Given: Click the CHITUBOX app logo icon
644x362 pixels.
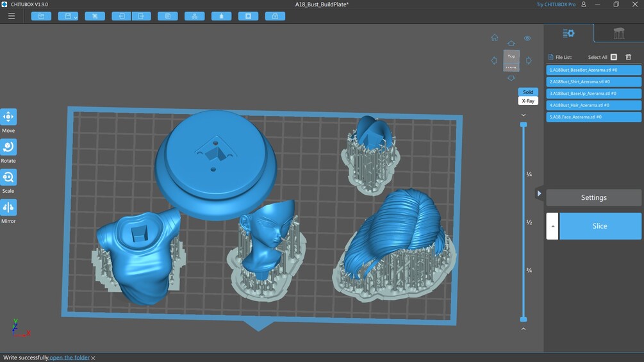Looking at the screenshot, I should click(4, 4).
